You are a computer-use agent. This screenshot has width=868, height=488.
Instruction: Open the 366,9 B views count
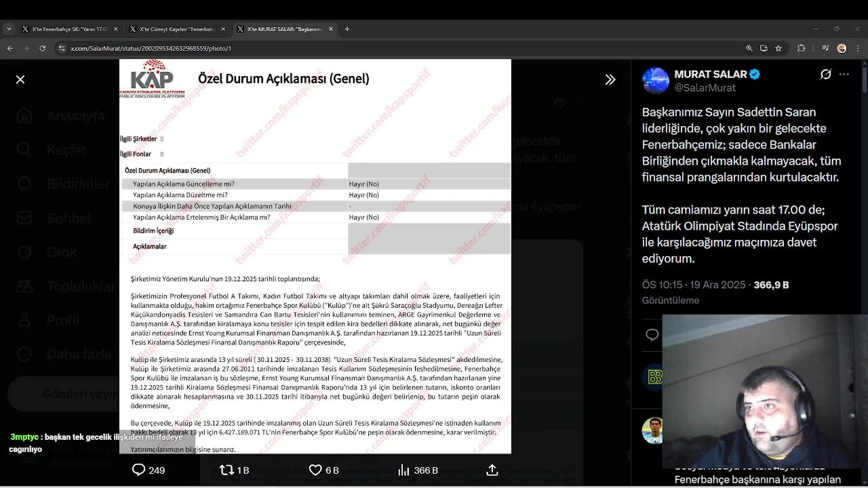click(771, 285)
